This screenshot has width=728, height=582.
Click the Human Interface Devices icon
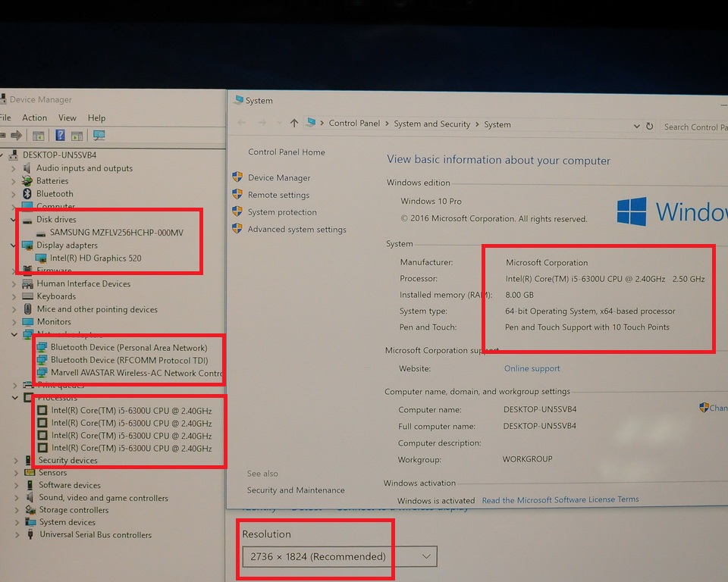pos(28,283)
